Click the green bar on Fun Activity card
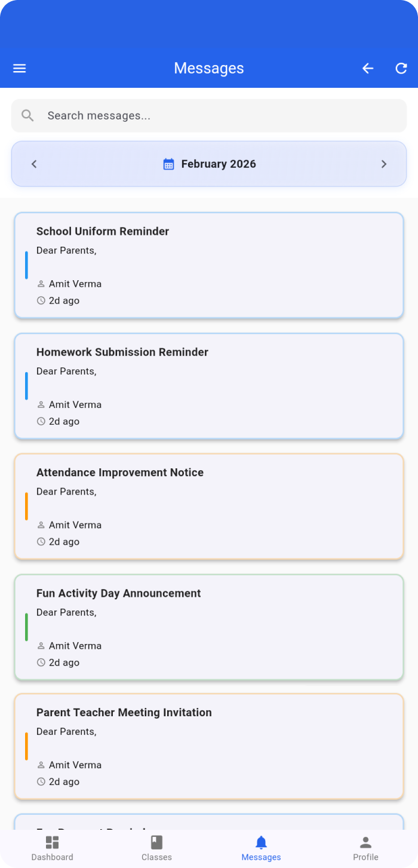 [26, 627]
